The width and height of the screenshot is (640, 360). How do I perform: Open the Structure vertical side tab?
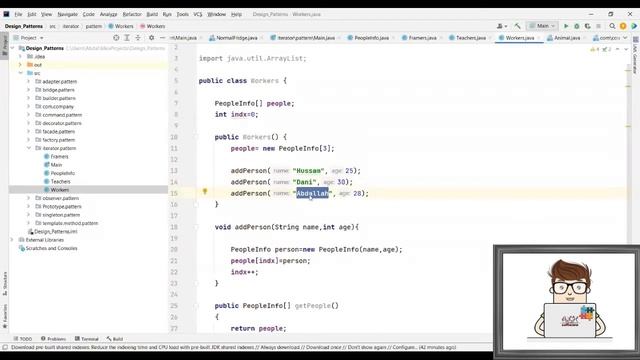(4, 284)
